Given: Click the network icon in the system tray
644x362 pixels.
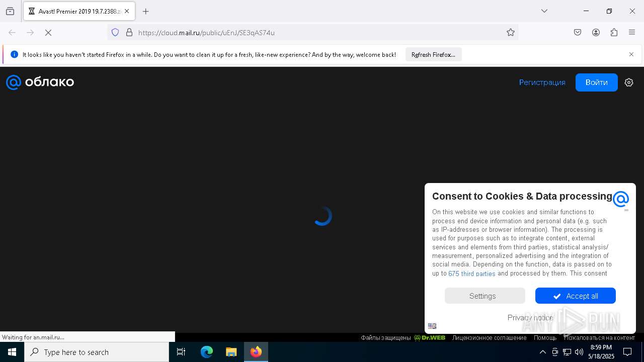Looking at the screenshot, I should point(567,352).
